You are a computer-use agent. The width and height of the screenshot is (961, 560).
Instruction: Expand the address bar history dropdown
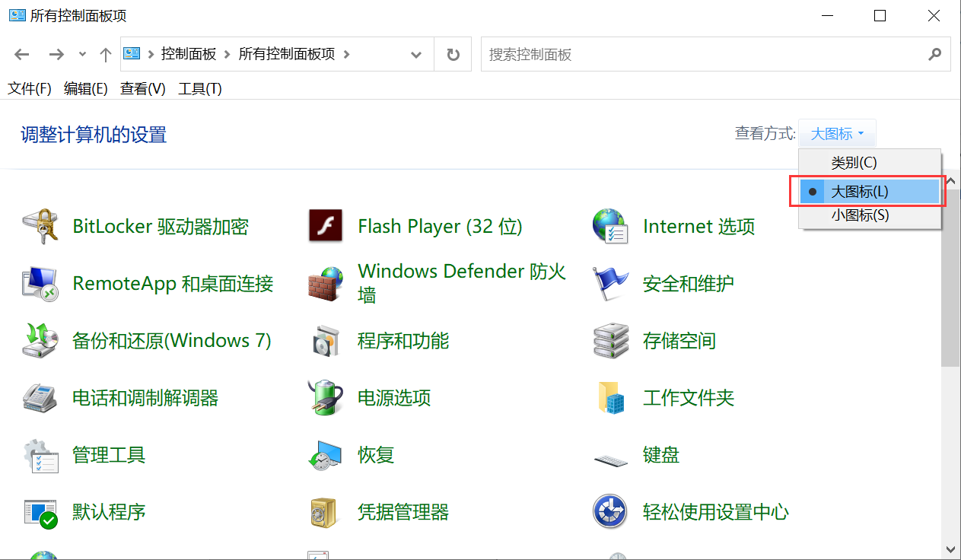pos(416,54)
